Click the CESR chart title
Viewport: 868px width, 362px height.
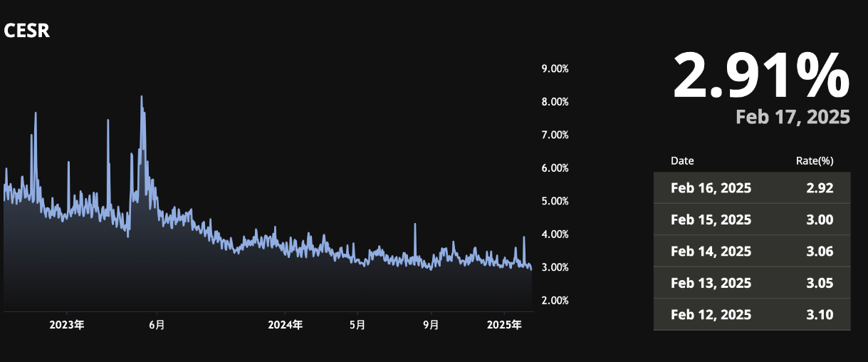click(26, 31)
